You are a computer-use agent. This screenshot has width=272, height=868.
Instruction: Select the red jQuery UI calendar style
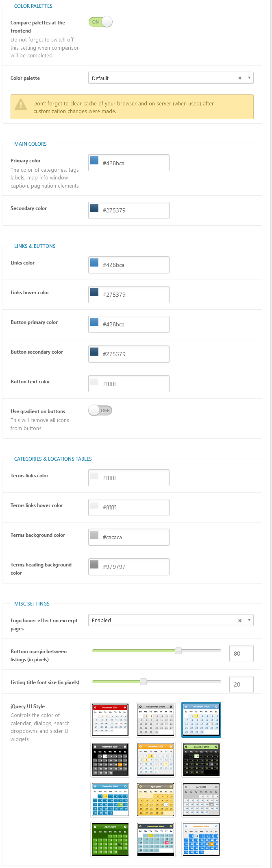[110, 719]
